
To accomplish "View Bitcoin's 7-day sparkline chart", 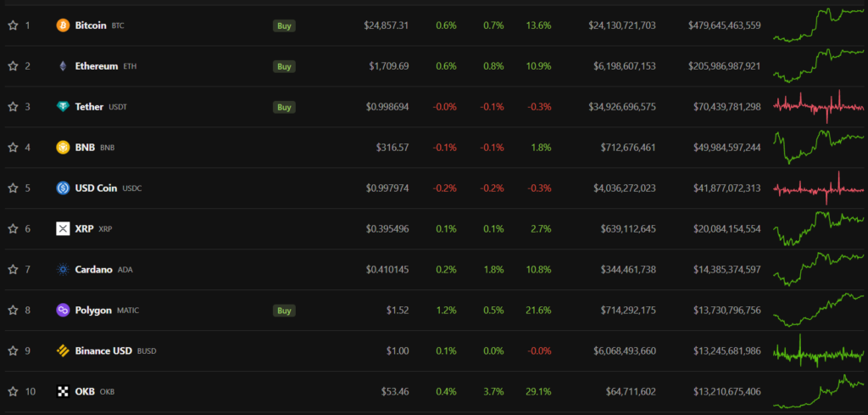I will [818, 25].
